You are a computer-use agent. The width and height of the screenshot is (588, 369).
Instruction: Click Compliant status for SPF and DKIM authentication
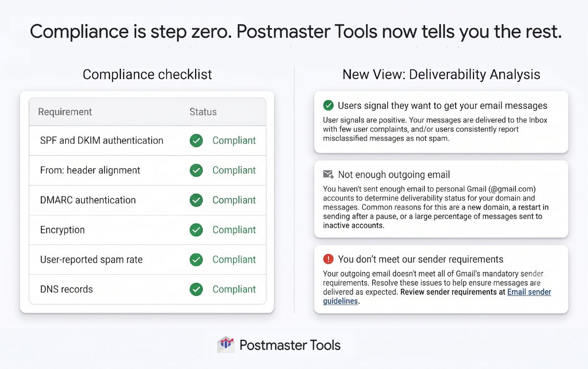click(x=234, y=141)
